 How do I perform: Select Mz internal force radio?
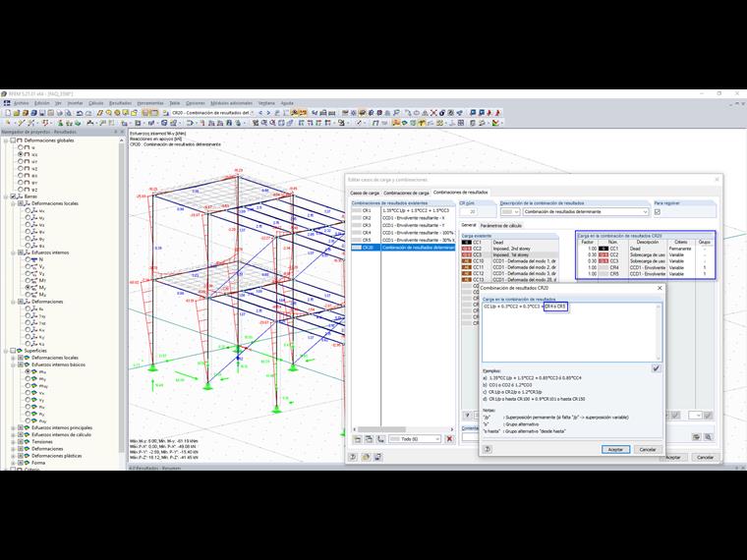pos(28,295)
